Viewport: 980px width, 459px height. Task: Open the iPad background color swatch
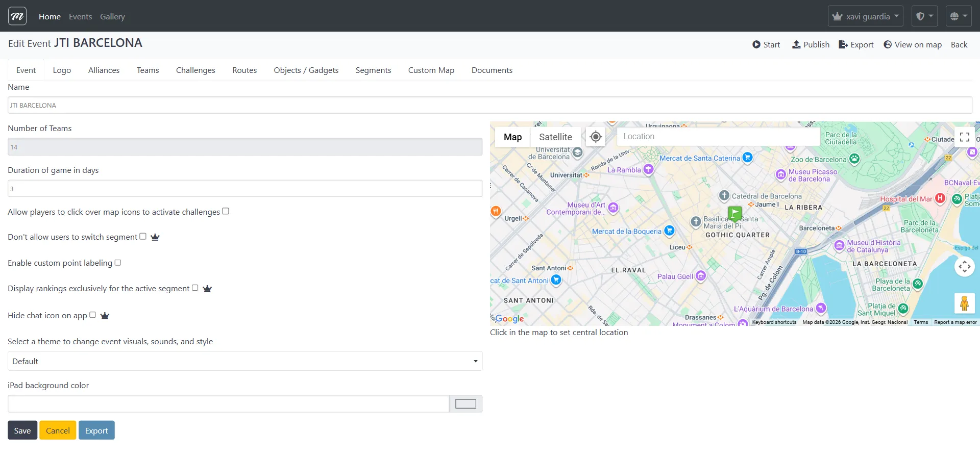[x=465, y=404]
